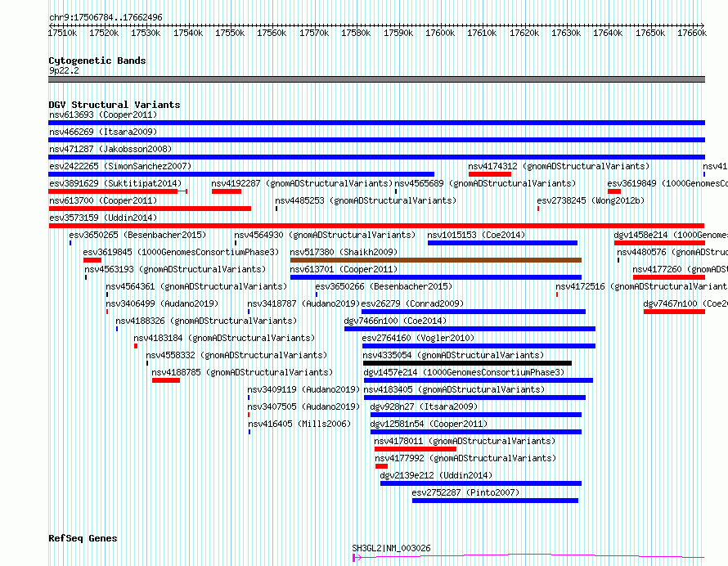Click nsv3406499 (Audano2019) label
The height and width of the screenshot is (566, 728).
162,303
